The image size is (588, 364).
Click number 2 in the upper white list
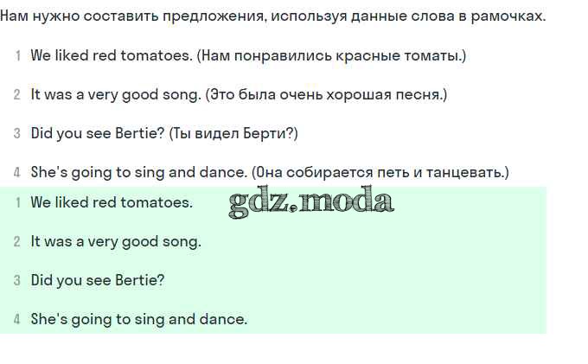point(17,95)
